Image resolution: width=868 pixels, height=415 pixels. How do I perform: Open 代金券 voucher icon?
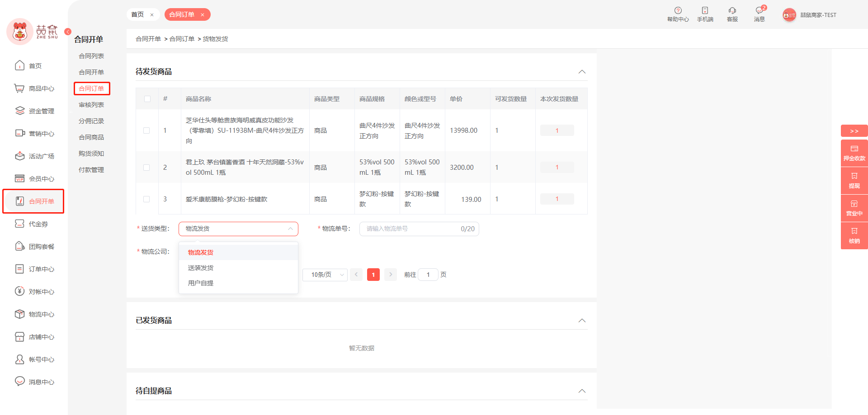click(19, 224)
